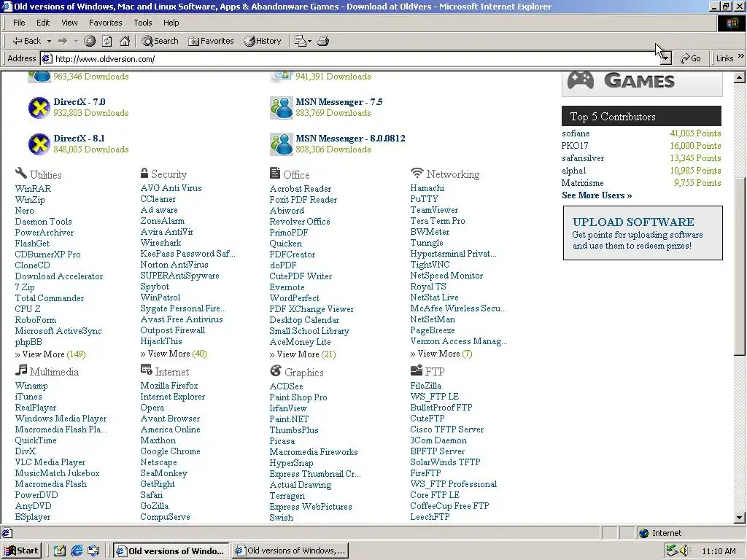Click contributor sofiane
Image resolution: width=747 pixels, height=560 pixels.
[576, 133]
